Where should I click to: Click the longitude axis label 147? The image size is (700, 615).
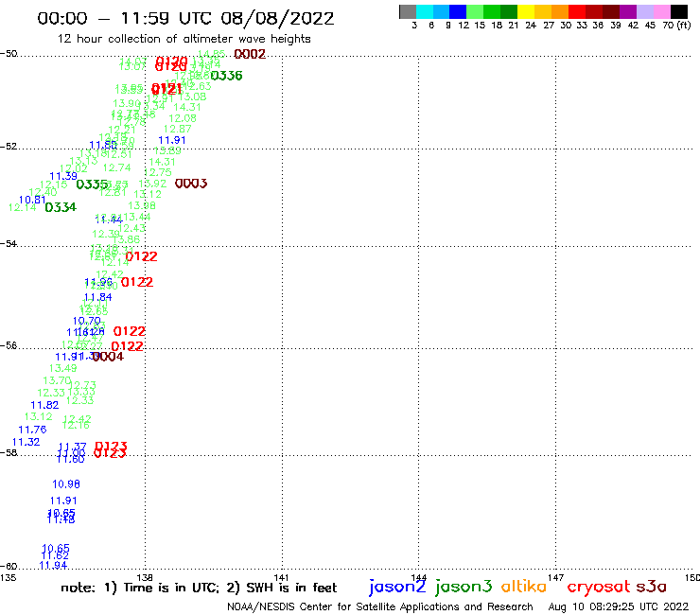pos(555,577)
